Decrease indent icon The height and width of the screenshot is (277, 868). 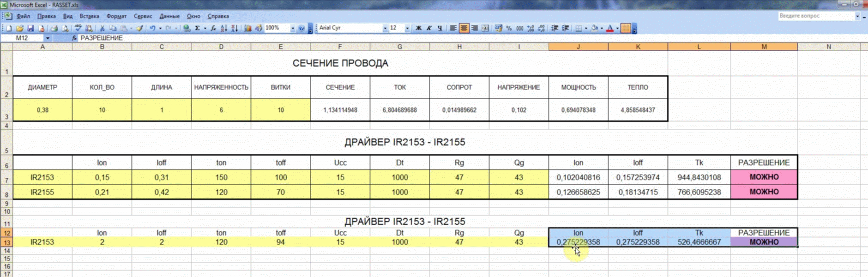click(555, 28)
